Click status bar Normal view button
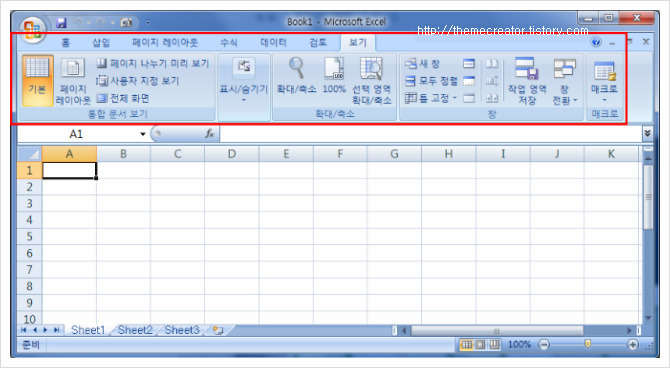The width and height of the screenshot is (670, 368). [466, 344]
